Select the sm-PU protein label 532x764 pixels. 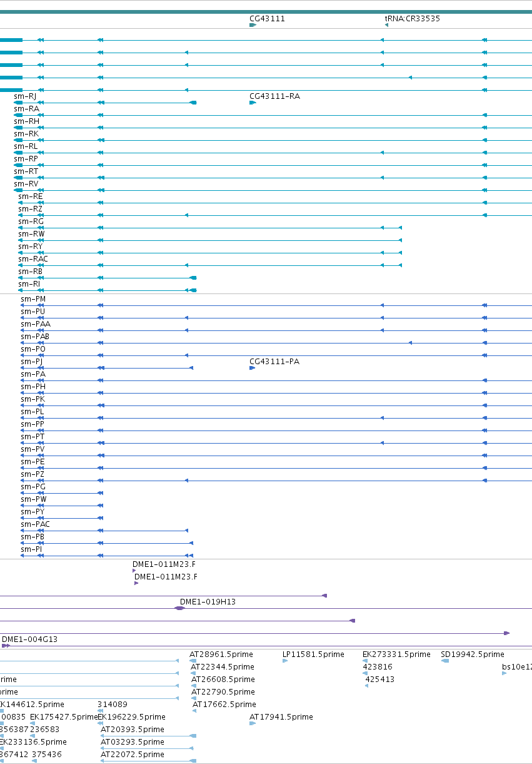[33, 312]
